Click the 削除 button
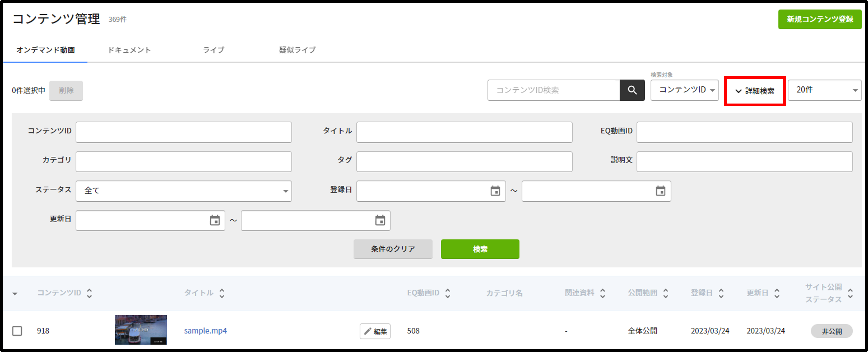Image resolution: width=868 pixels, height=352 pixels. [x=66, y=90]
